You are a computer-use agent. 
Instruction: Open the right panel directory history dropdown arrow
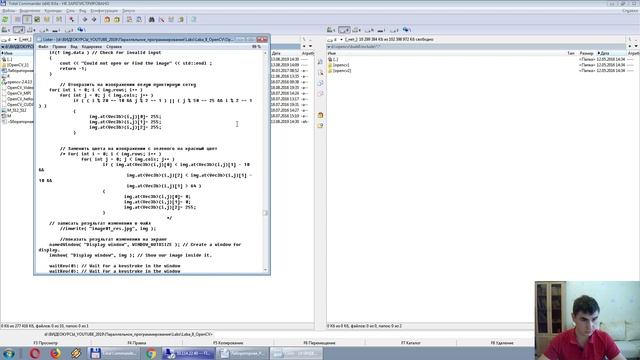pyautogui.click(x=636, y=47)
